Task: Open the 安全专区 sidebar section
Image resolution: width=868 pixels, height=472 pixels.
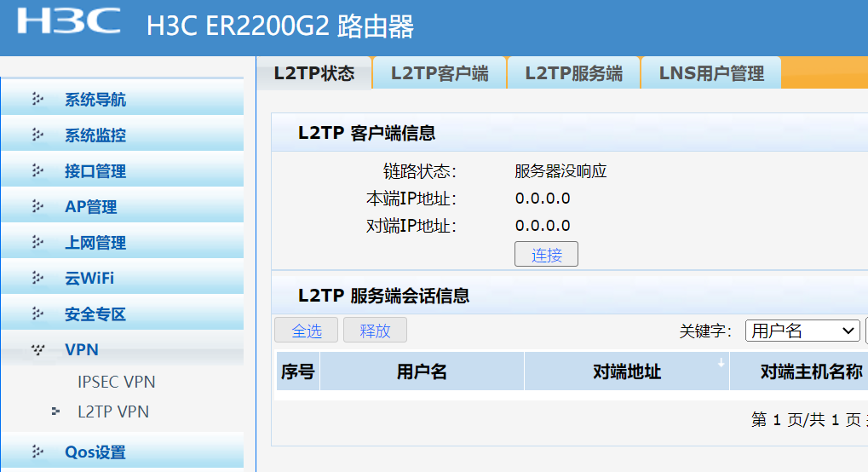Action: point(123,313)
